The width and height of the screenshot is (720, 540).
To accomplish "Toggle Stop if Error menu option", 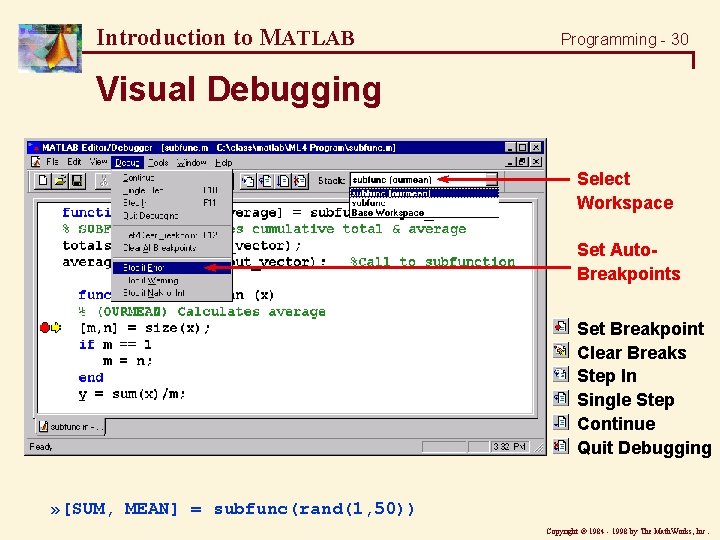I will 172,268.
